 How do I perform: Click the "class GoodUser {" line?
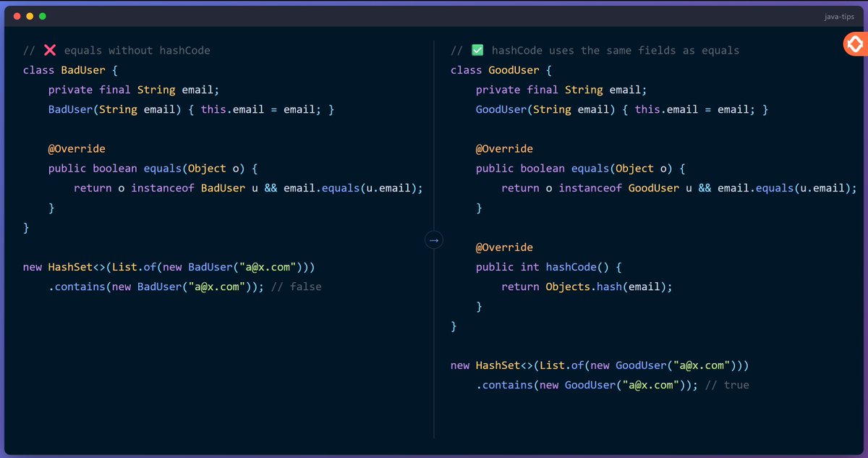click(501, 70)
